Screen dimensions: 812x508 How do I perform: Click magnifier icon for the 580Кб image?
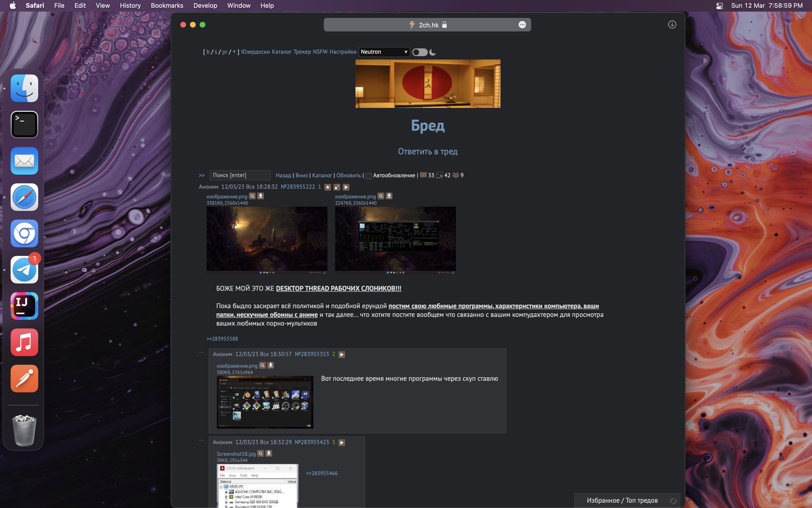pos(262,365)
